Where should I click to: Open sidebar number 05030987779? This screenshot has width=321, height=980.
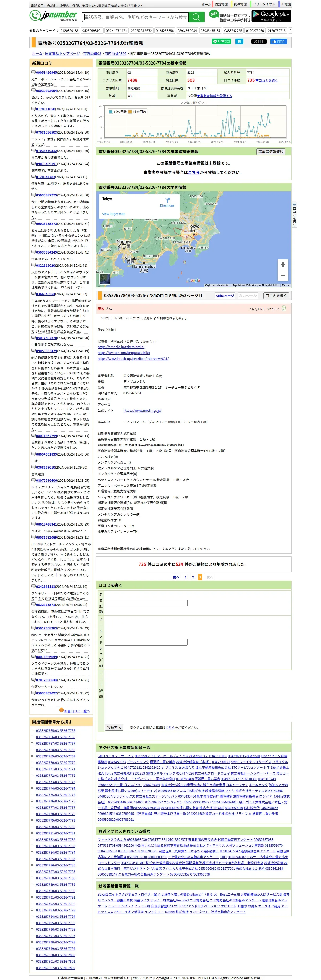[47, 195]
